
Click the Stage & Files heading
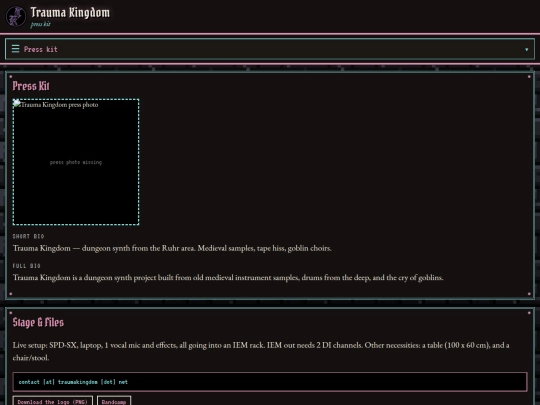[x=38, y=322]
